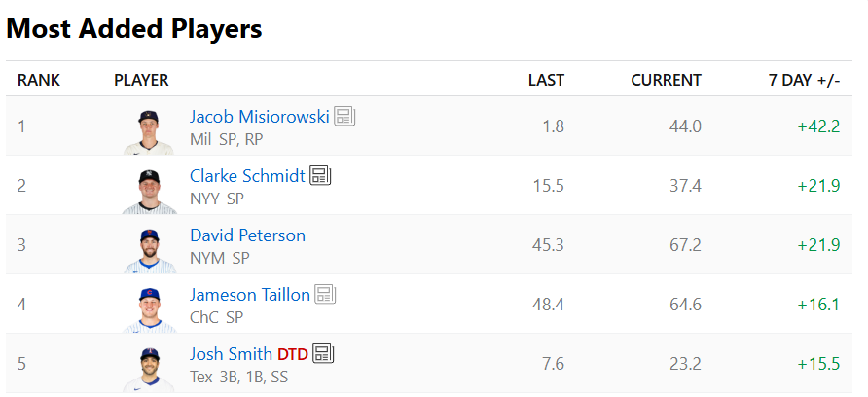Click the LAST column header
Image resolution: width=868 pixels, height=397 pixels.
(x=546, y=80)
